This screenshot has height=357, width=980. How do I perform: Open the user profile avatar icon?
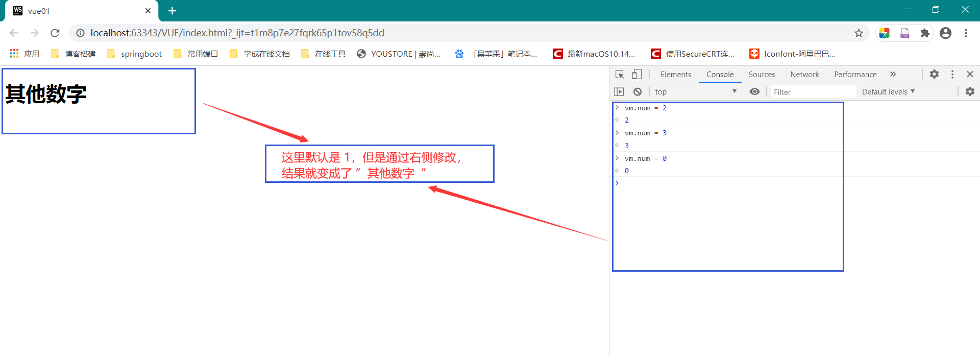945,33
